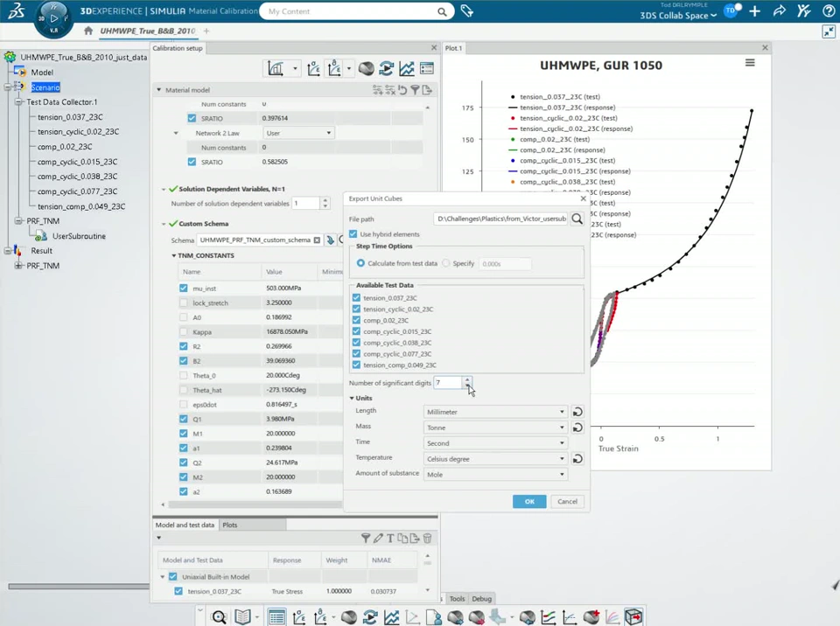
Task: Open Length unit dropdown Millimeter
Action: tap(495, 412)
